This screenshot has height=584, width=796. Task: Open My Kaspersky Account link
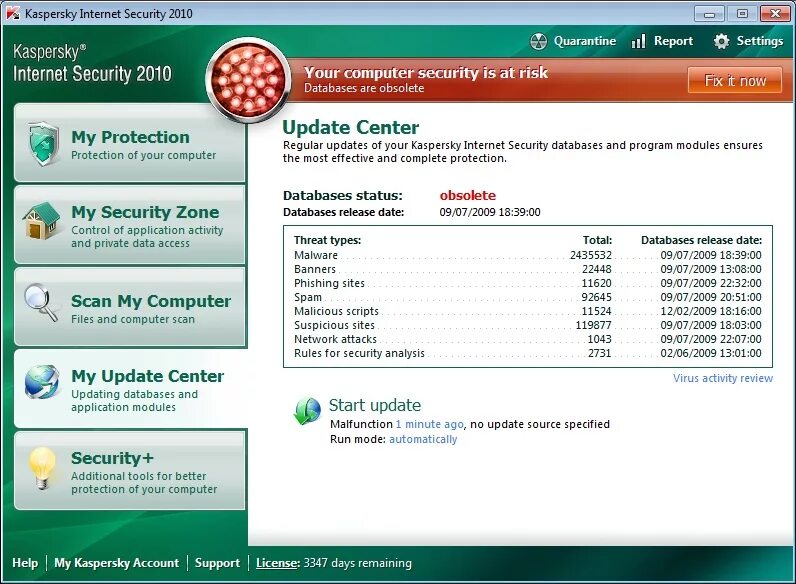[116, 563]
